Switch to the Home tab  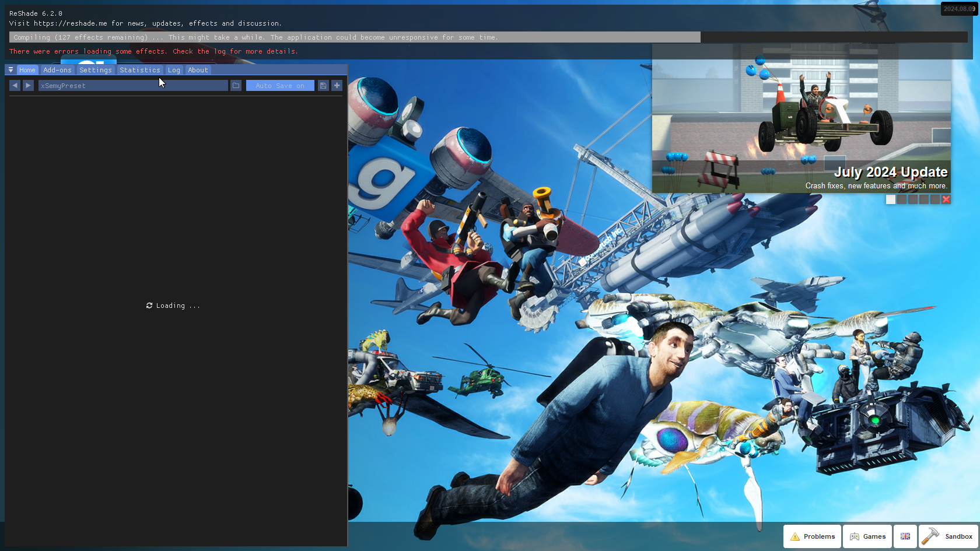(x=27, y=70)
